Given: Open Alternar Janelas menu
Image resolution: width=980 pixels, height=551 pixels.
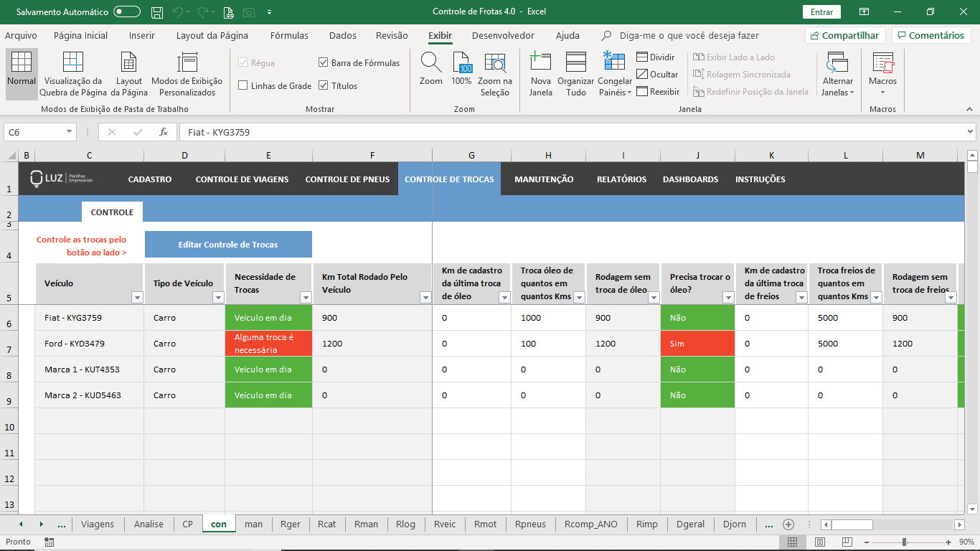Looking at the screenshot, I should (837, 74).
